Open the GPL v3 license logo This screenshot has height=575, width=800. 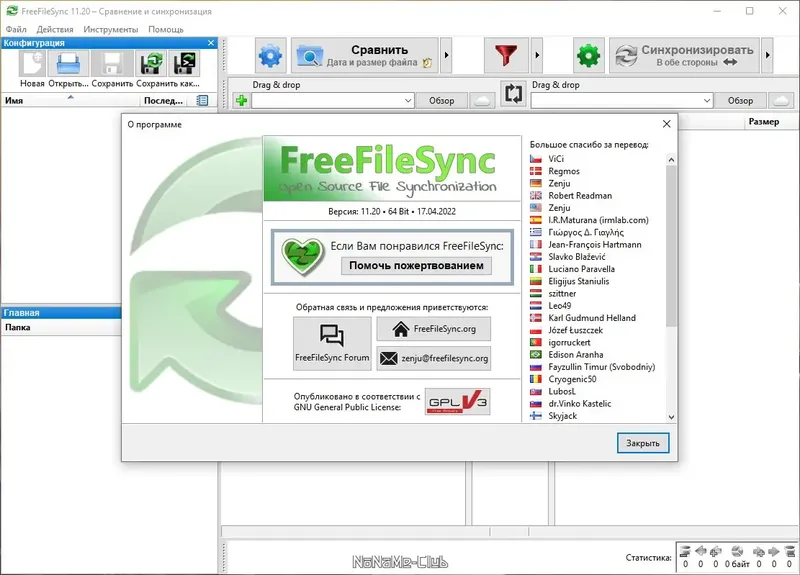458,402
